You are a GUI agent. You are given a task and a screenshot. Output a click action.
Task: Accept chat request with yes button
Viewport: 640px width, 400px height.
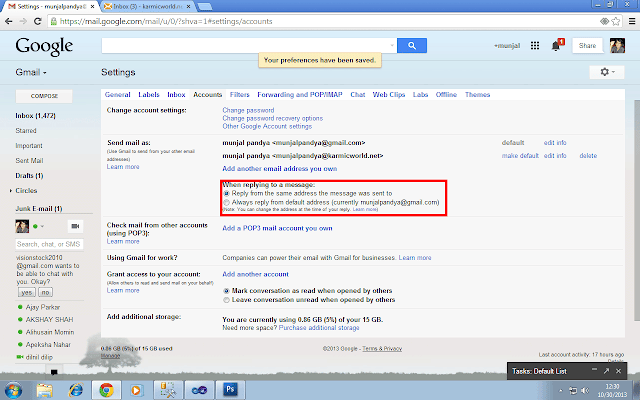(27, 292)
